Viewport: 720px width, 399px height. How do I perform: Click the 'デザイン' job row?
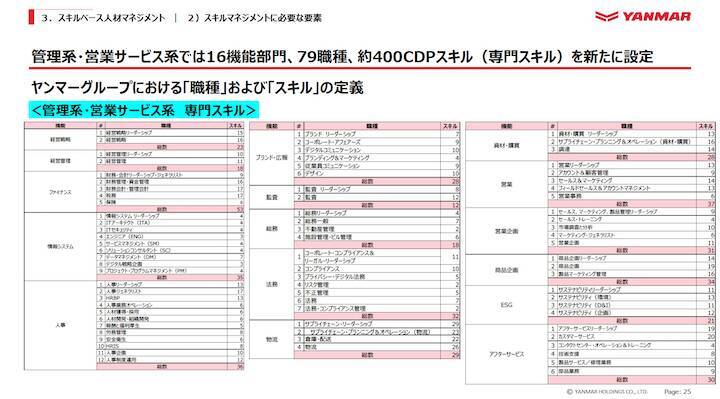[x=377, y=173]
